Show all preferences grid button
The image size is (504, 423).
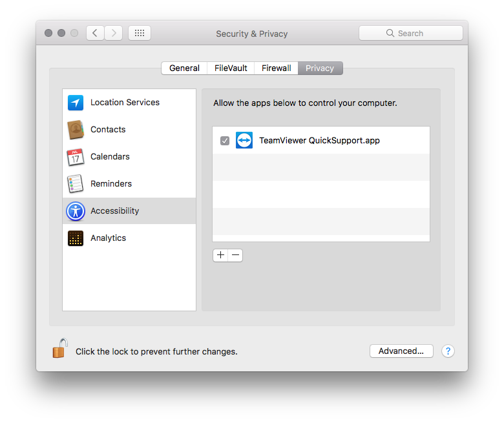pos(140,33)
